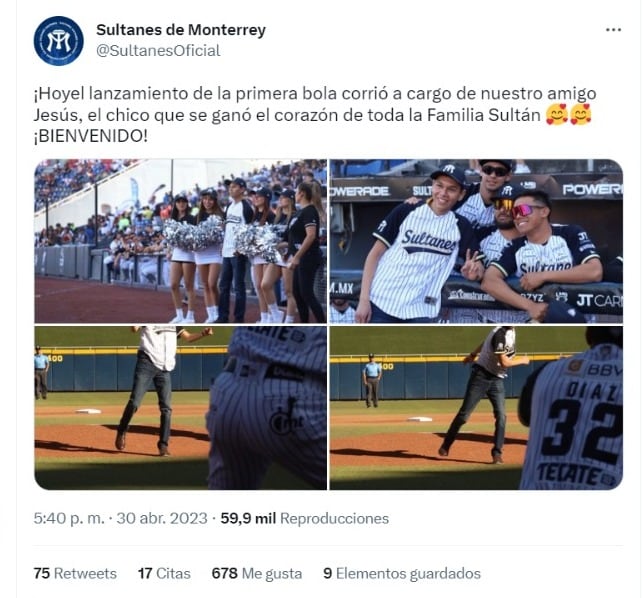The image size is (643, 598).
Task: Click the Sultanes de Monterrey profile avatar
Action: (59, 41)
